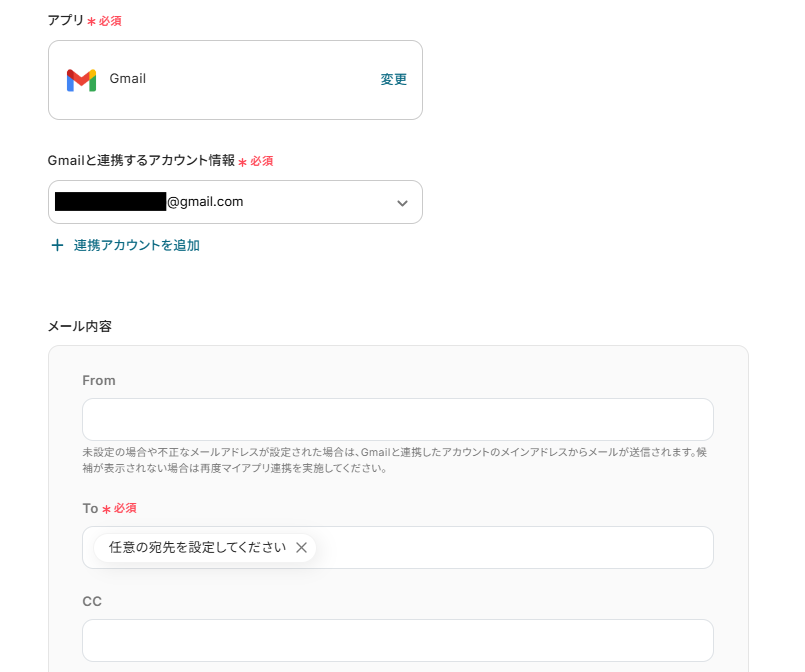This screenshot has height=672, width=805.
Task: Expand the Gmail account dropdown chevron
Action: point(402,203)
